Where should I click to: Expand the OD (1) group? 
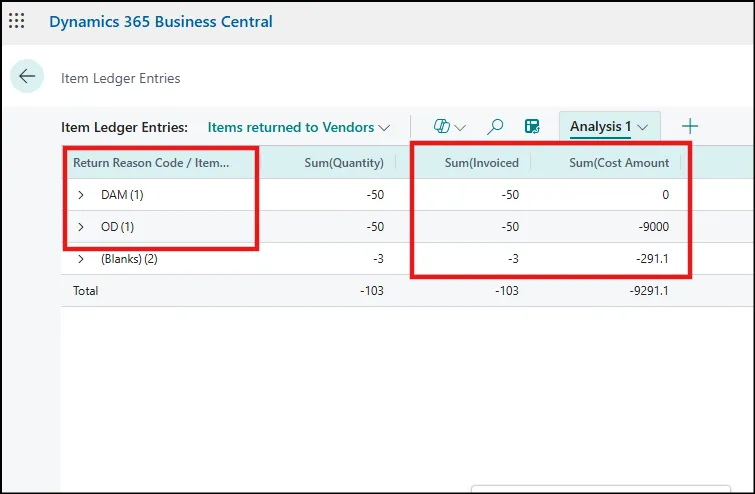[x=81, y=227]
